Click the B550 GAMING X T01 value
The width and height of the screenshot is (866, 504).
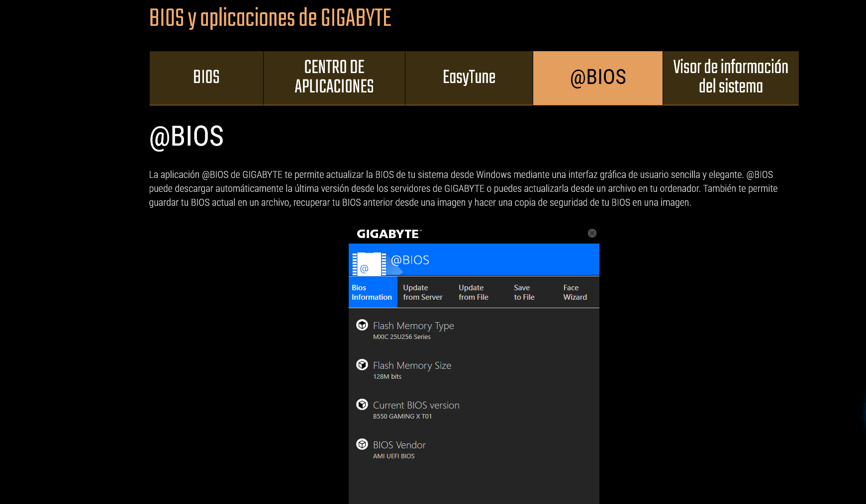pos(402,417)
